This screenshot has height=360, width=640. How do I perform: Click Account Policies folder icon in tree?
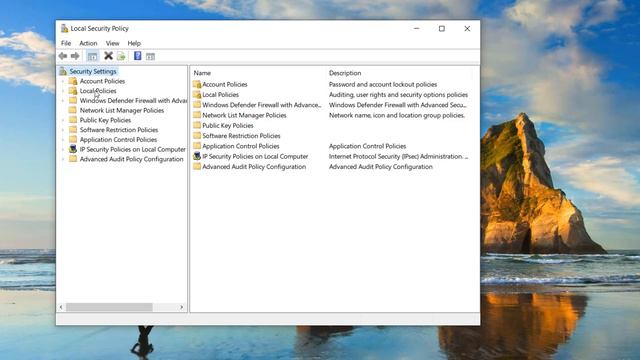[73, 81]
